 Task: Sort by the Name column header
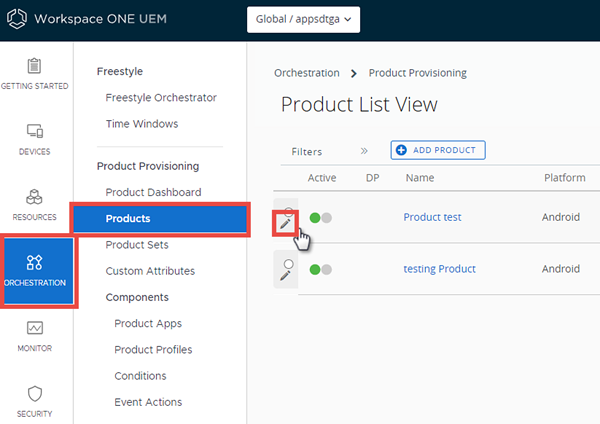(420, 178)
